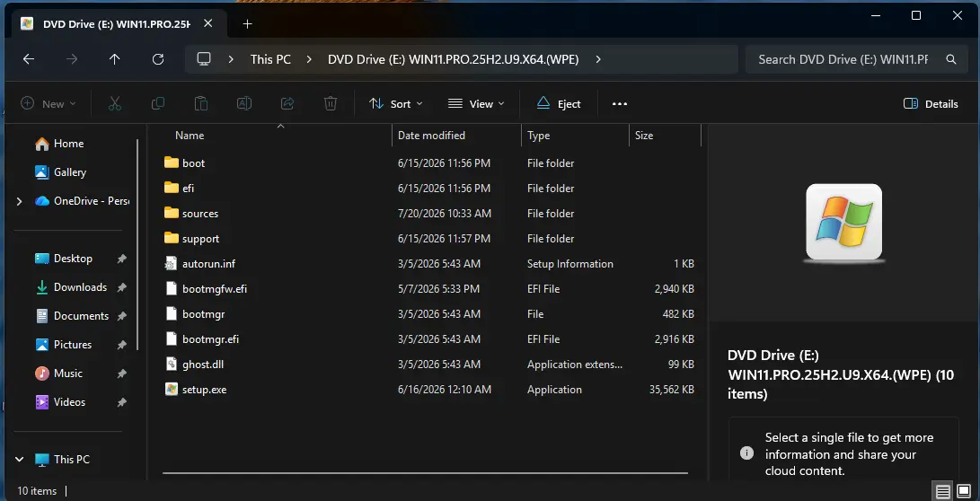Collapse the This PC tree node
The image size is (980, 501).
(20, 459)
